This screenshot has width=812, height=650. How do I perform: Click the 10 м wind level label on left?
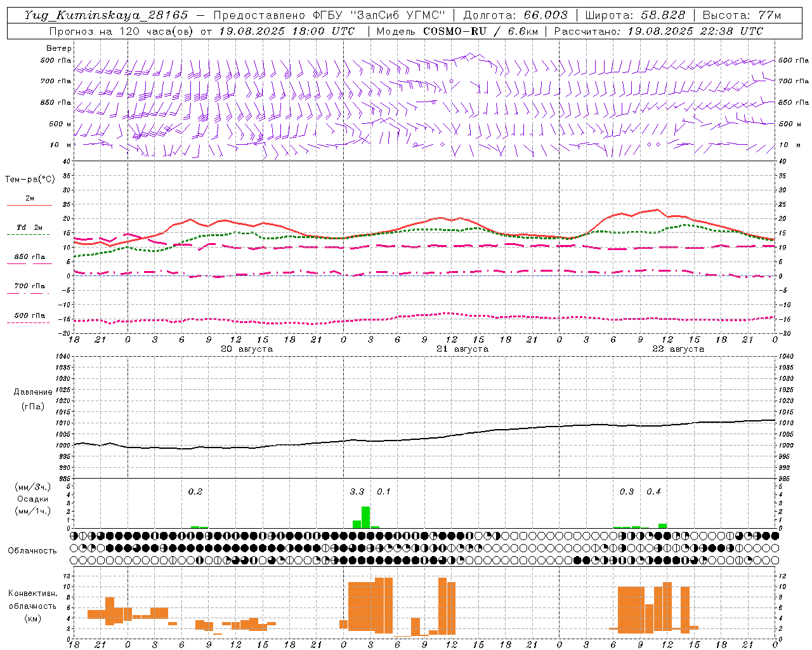(x=60, y=145)
